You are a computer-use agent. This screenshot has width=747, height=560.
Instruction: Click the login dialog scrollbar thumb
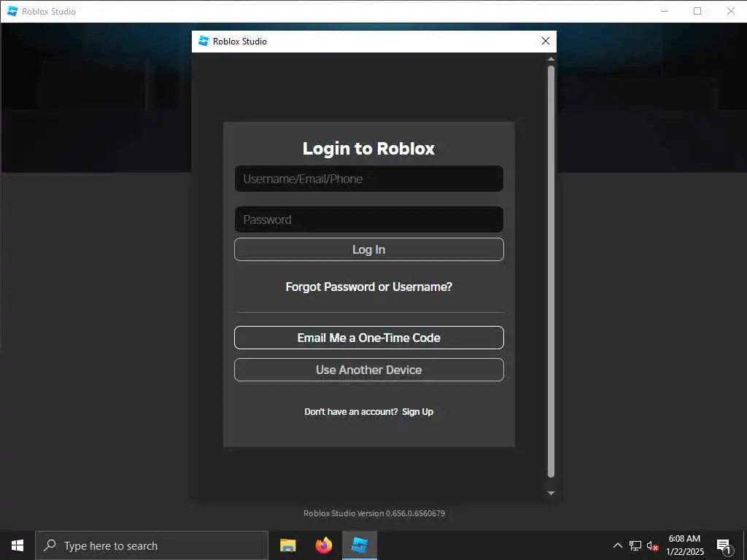coord(551,271)
